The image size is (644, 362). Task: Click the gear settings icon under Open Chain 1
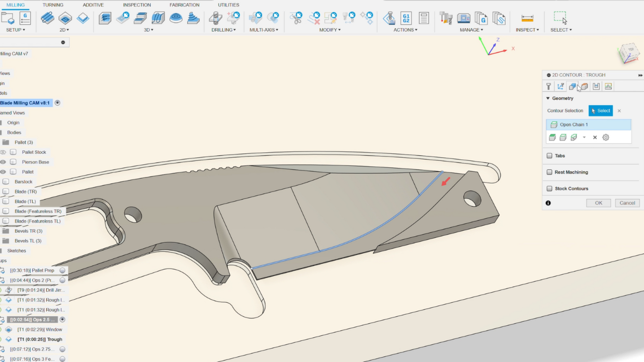[x=605, y=137]
